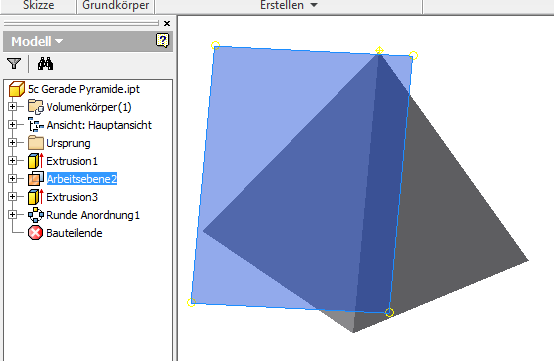Select Runde Anordnung1 in the tree

(x=93, y=215)
